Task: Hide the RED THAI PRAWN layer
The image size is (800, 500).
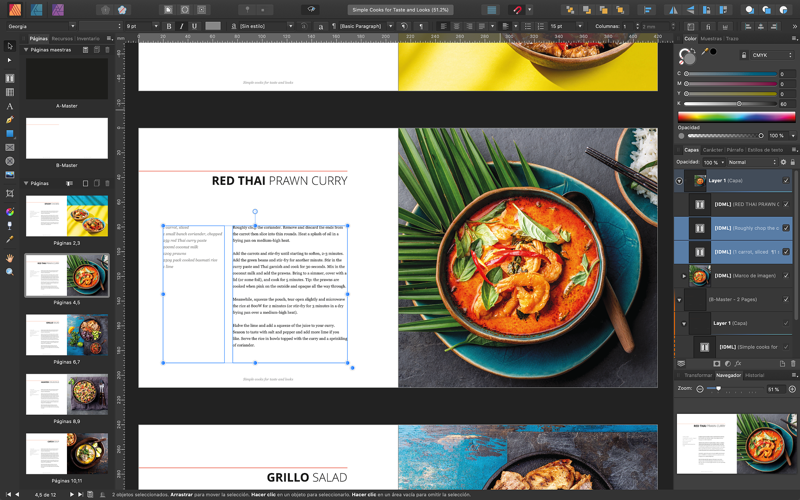Action: click(x=786, y=204)
